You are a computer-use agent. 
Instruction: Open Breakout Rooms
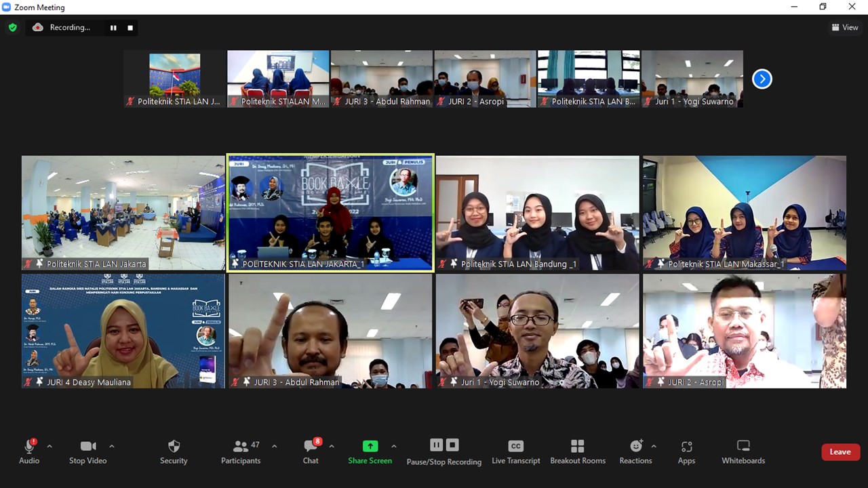[x=577, y=451]
